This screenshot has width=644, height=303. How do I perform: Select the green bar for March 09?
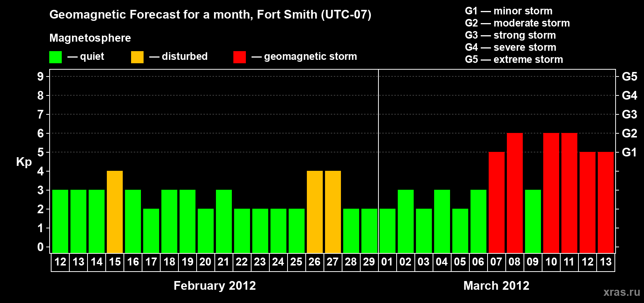533,221
